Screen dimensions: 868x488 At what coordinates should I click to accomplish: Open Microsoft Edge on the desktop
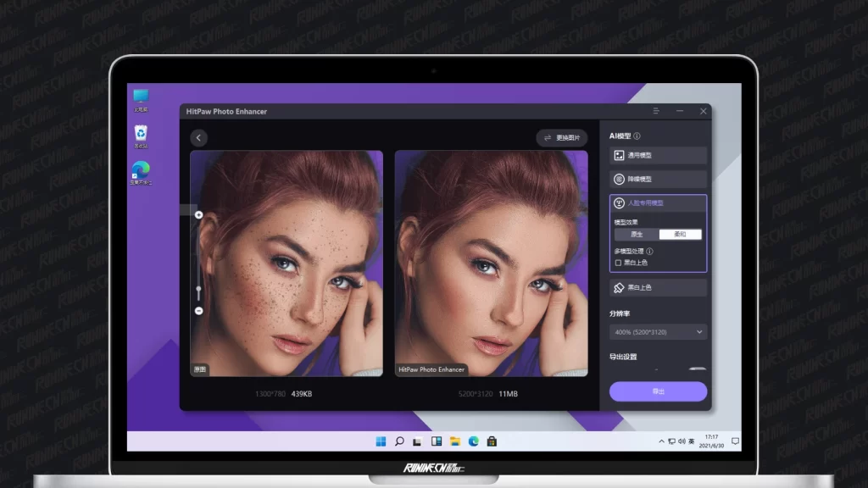point(141,169)
